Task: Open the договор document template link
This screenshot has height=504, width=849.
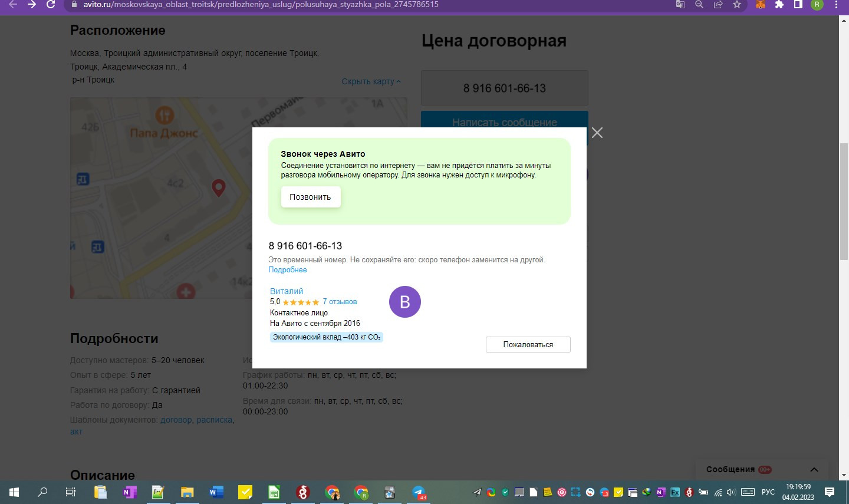Action: tap(176, 420)
